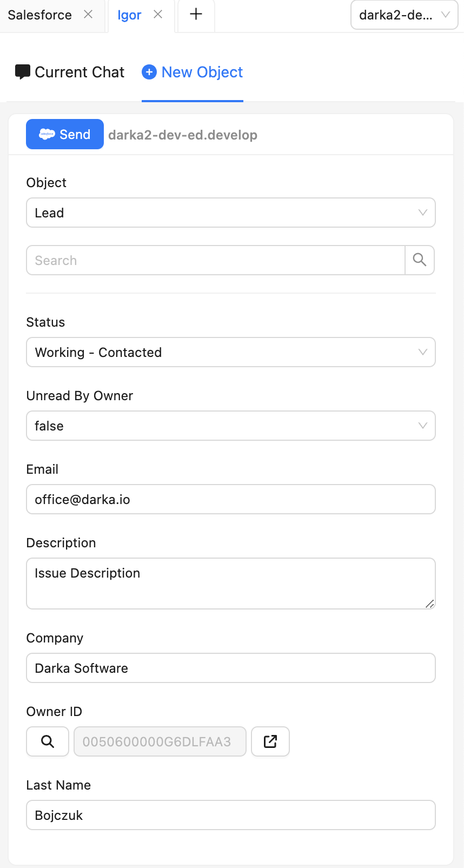The image size is (464, 868).
Task: Send the record to Salesforce
Action: [65, 134]
